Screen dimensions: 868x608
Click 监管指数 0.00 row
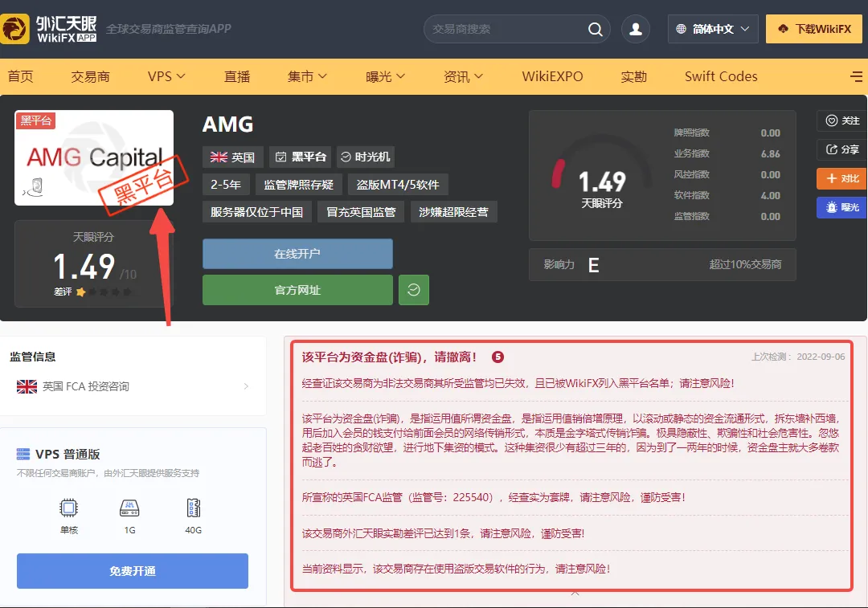point(727,216)
